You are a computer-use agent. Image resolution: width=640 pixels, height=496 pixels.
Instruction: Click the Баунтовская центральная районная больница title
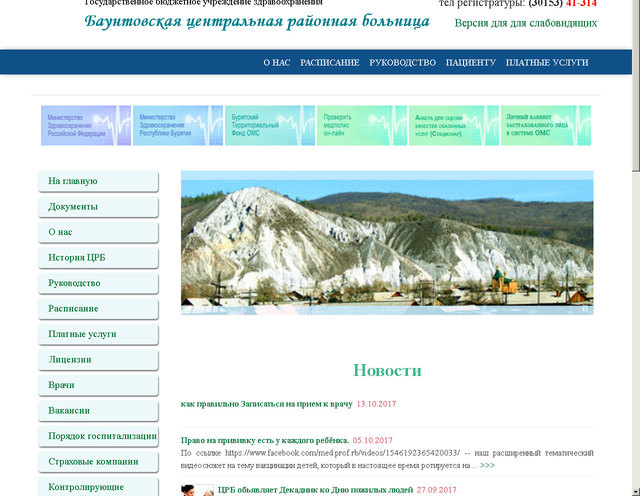[x=257, y=21]
